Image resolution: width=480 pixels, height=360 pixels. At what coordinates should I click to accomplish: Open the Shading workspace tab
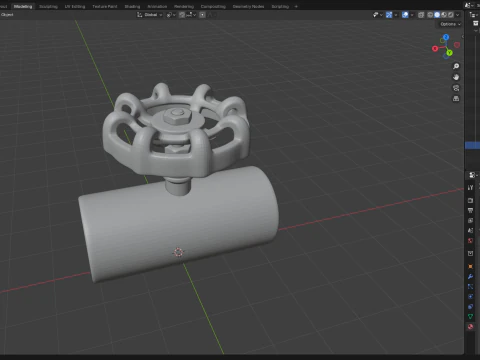(132, 6)
